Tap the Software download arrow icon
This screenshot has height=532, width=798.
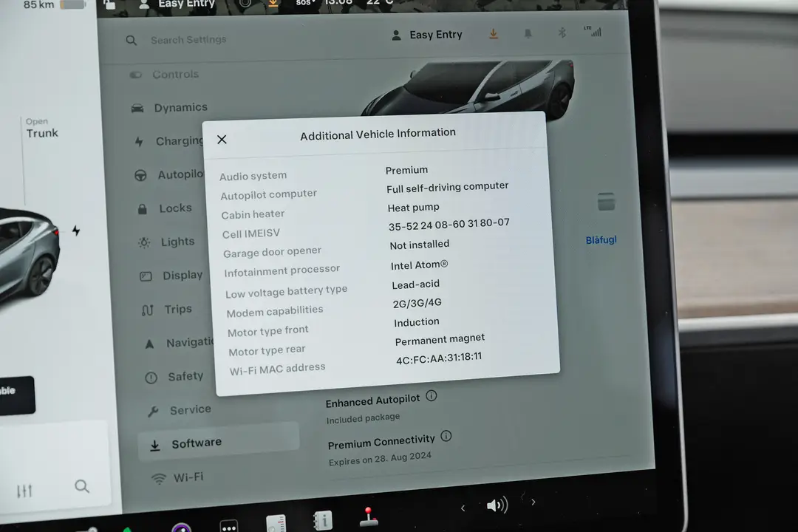click(x=154, y=446)
